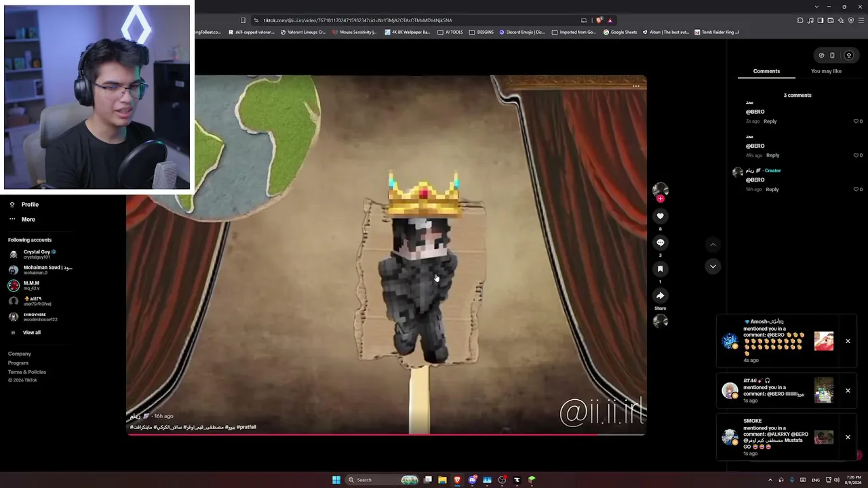Open comments via the speech bubble icon
Screen dimensions: 868x488
pyautogui.click(x=660, y=243)
